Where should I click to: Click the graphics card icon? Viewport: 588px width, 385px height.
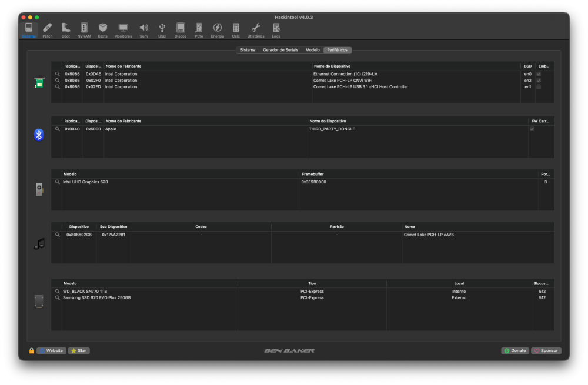39,189
